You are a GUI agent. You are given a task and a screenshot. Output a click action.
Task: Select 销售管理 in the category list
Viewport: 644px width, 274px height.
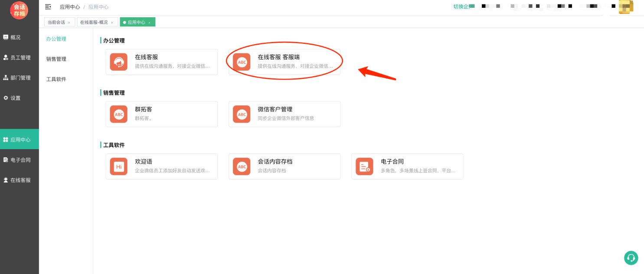56,59
